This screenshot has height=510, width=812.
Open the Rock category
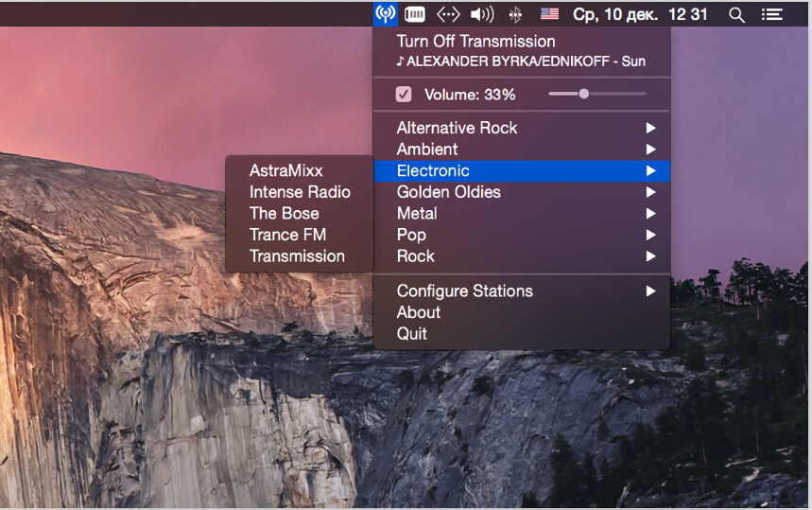click(522, 256)
